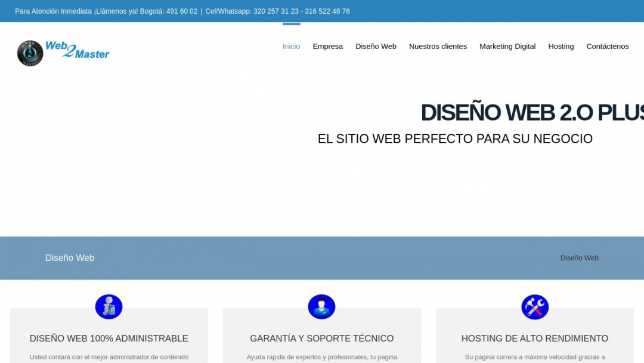This screenshot has height=363, width=644.
Task: Select the administrator icon above DISEÑO WEB 100% ADMINISTRABLE
Action: pos(109,306)
